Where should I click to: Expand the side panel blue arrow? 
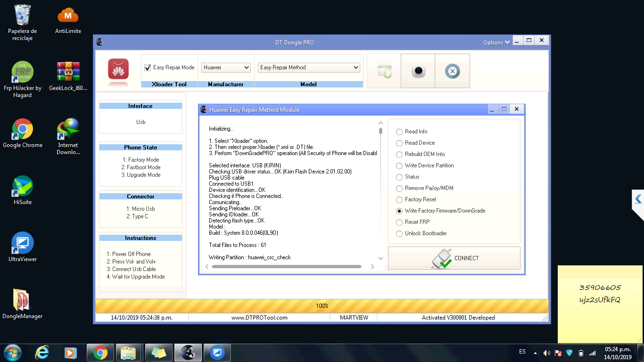638,199
